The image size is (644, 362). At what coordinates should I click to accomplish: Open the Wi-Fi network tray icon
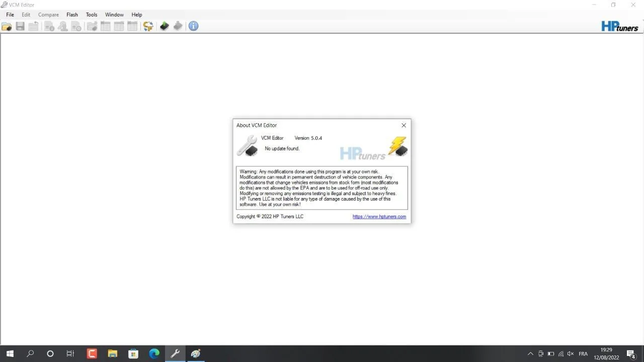click(561, 353)
